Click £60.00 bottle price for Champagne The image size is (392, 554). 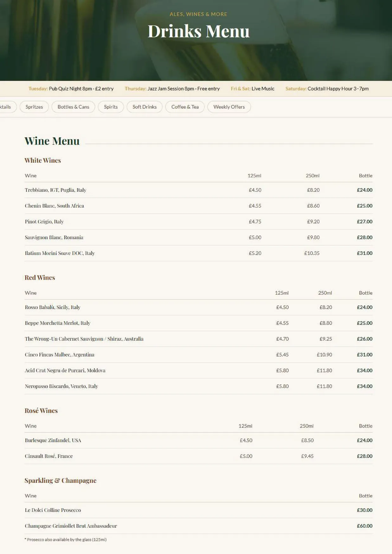tap(364, 526)
